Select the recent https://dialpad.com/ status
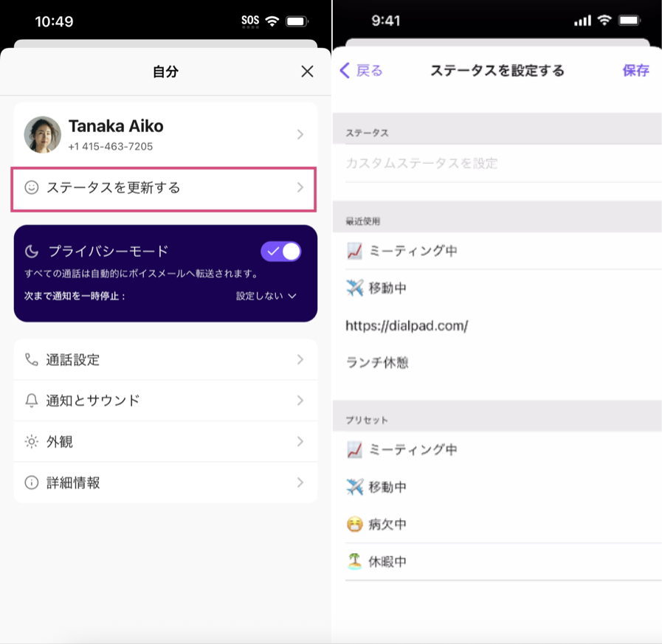The width and height of the screenshot is (662, 644). tap(407, 325)
